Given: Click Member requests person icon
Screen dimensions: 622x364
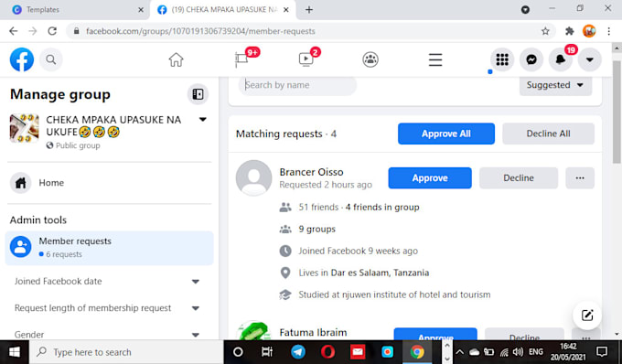Looking at the screenshot, I should (x=21, y=247).
